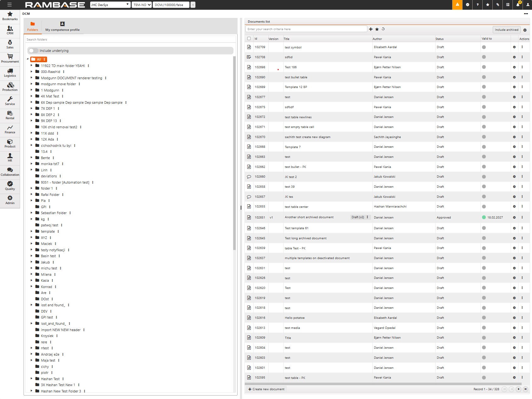Click the documents search criteria field
532x399 pixels.
point(306,29)
